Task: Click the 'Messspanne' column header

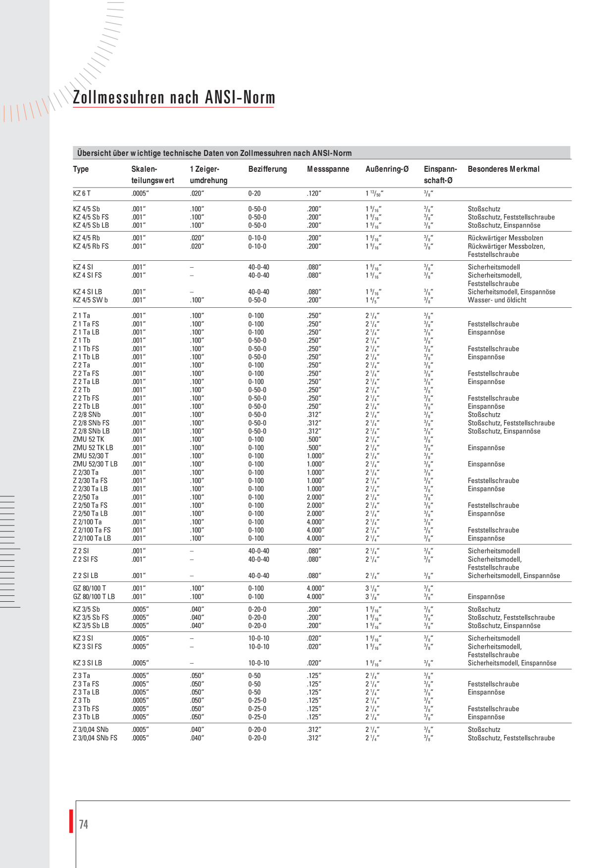Action: tap(328, 169)
